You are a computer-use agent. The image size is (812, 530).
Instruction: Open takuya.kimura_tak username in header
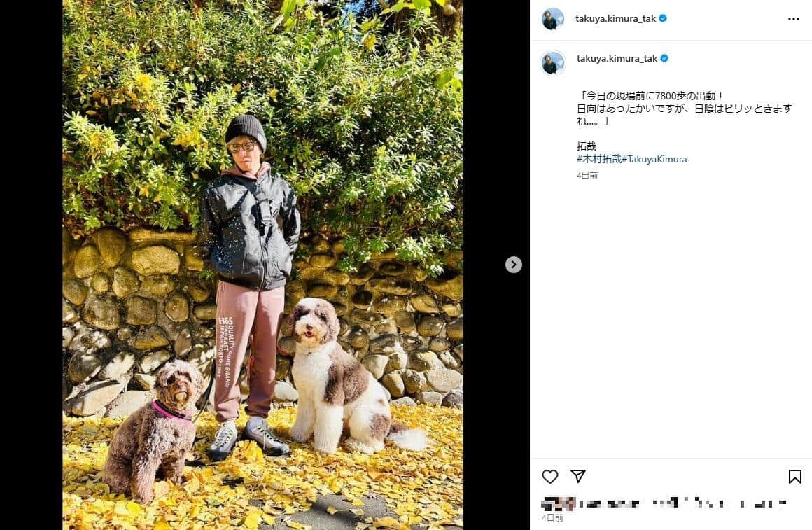click(x=616, y=19)
